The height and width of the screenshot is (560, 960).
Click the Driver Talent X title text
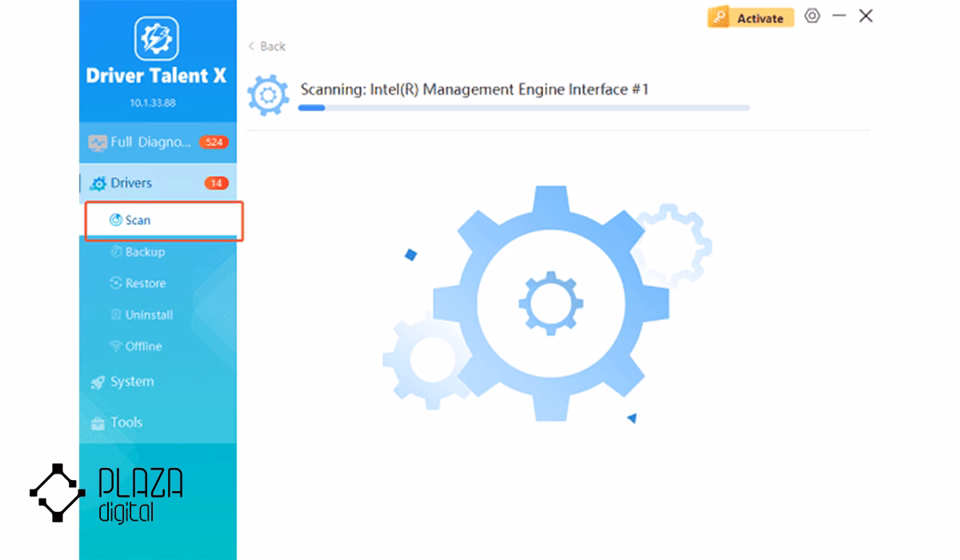157,77
